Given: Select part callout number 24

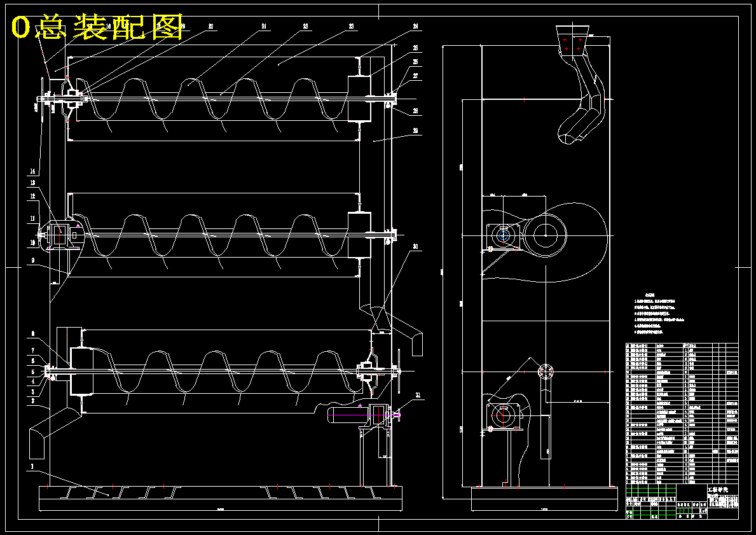Looking at the screenshot, I should point(416,27).
